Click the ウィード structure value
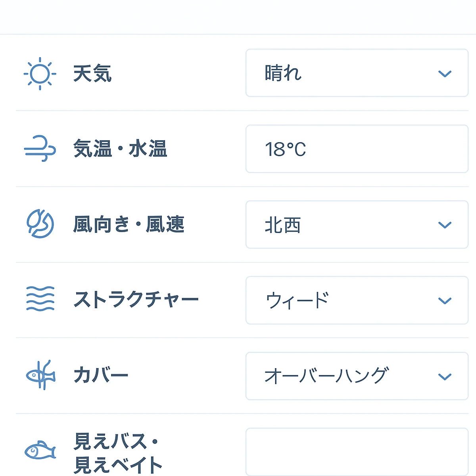Viewport: 476px width, 476px height. click(x=297, y=300)
